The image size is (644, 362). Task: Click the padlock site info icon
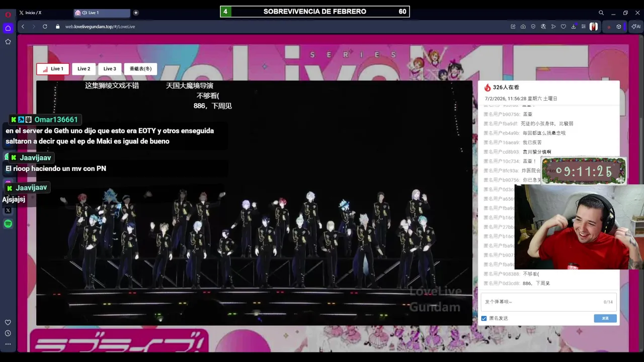click(x=58, y=27)
